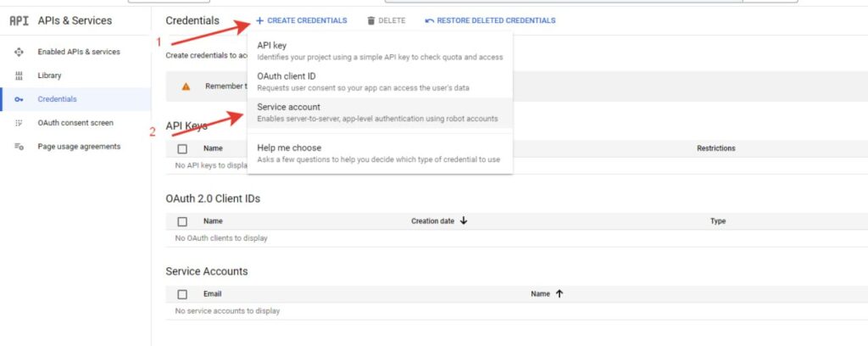Select all Service Accounts checkbox
The image size is (868, 346).
182,294
